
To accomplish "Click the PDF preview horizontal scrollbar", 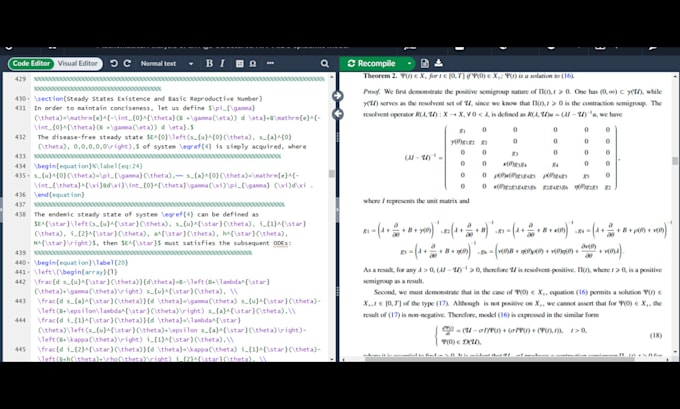I will 499,359.
